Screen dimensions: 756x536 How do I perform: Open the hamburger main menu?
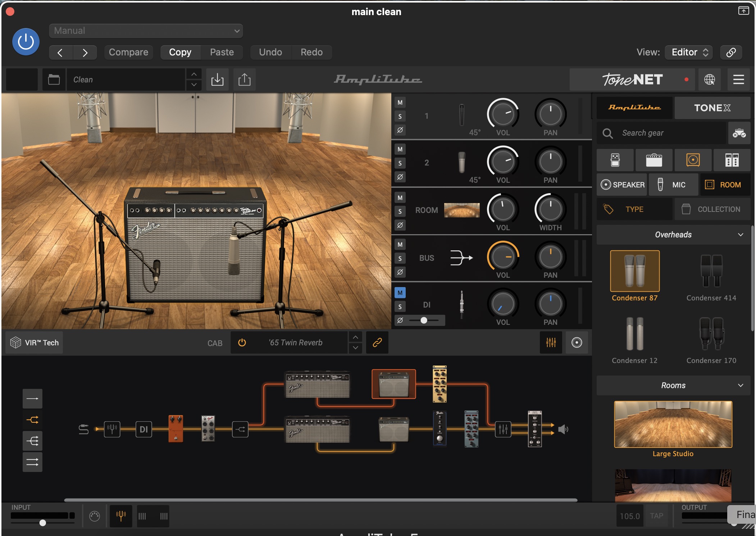[x=739, y=80]
